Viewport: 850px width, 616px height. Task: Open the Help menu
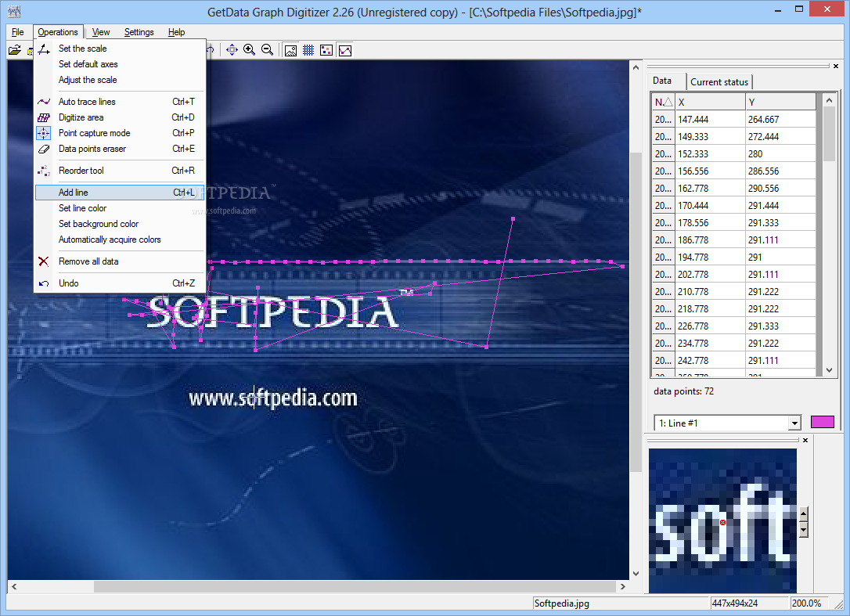[x=176, y=32]
